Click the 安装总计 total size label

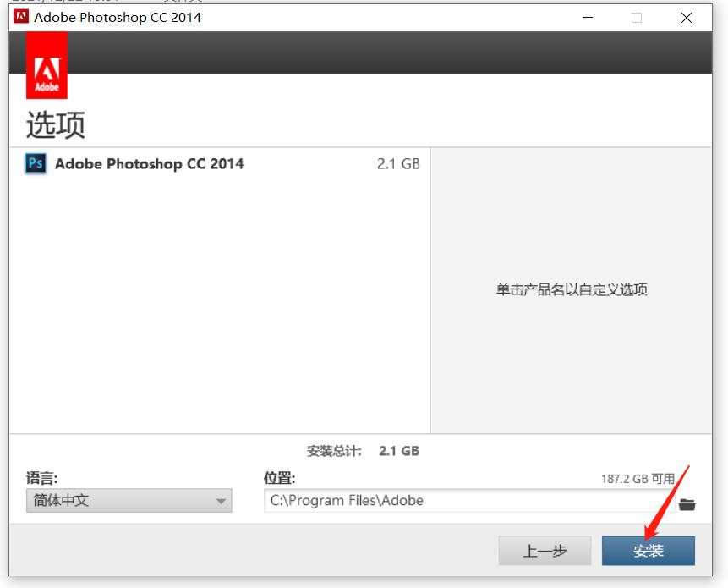click(334, 451)
